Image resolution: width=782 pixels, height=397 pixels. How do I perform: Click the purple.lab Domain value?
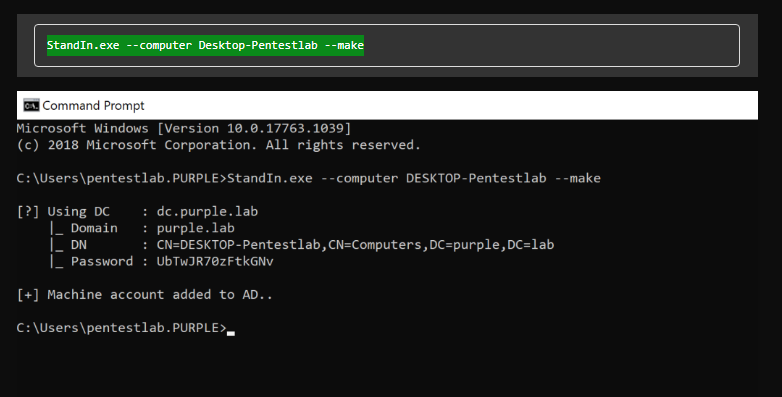click(196, 228)
